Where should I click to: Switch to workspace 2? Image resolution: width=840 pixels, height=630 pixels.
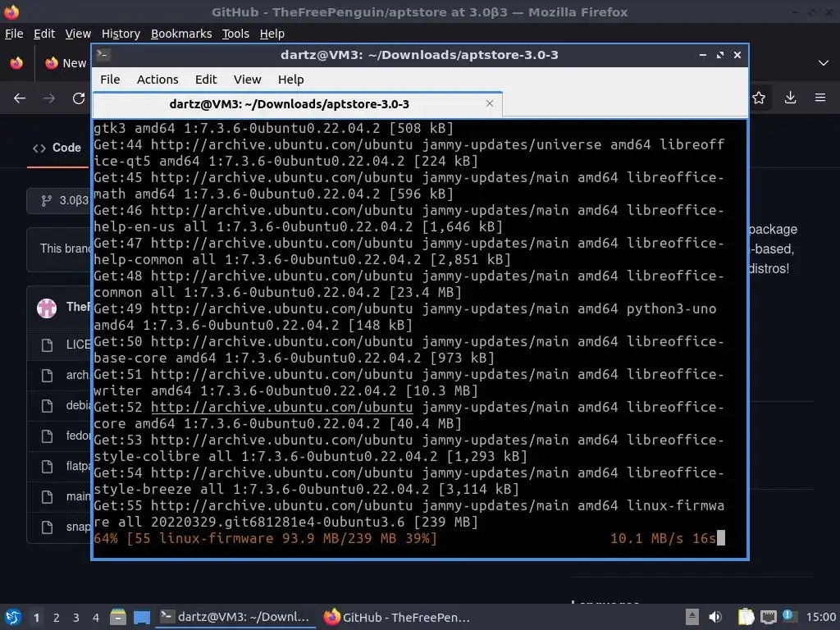tap(57, 618)
